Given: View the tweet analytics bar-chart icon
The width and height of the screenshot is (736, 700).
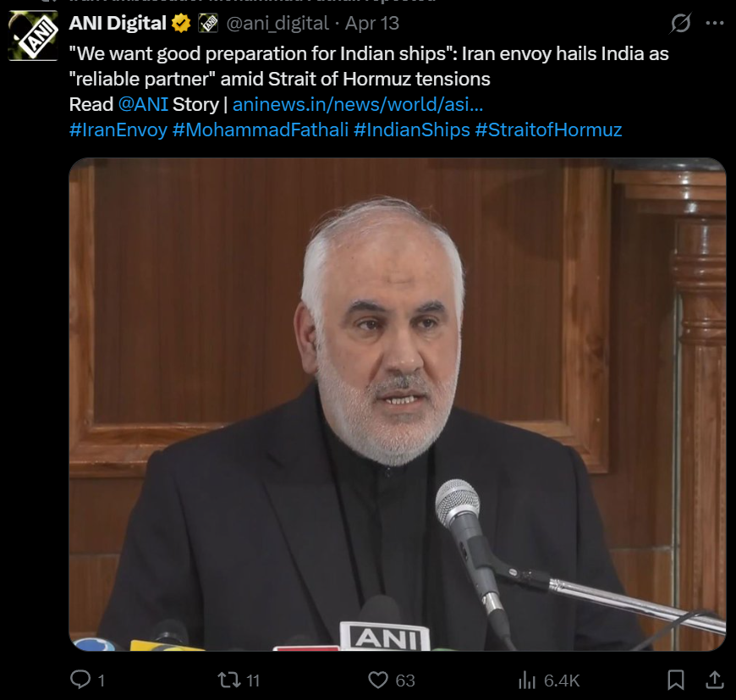Looking at the screenshot, I should point(527,680).
